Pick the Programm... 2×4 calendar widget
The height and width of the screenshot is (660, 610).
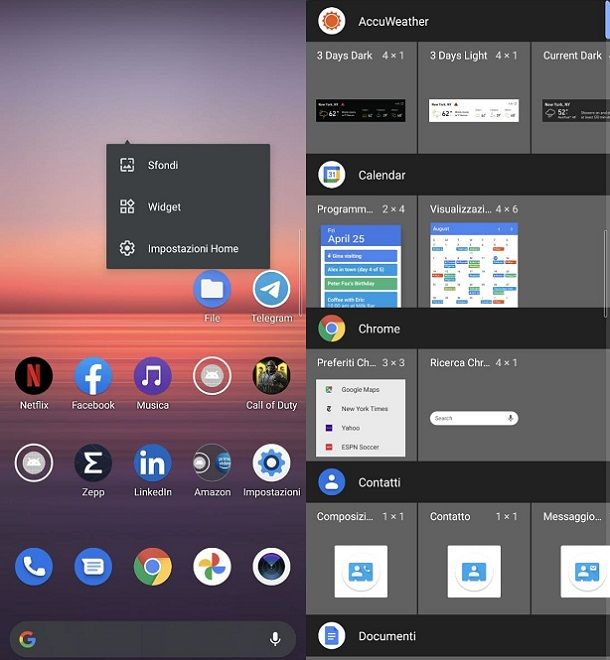361,251
